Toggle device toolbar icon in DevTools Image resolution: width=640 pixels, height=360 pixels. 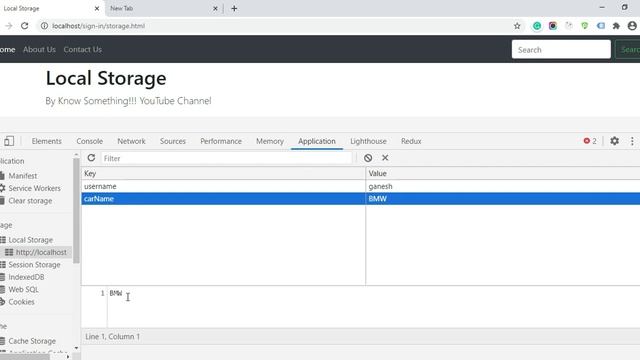coord(9,141)
